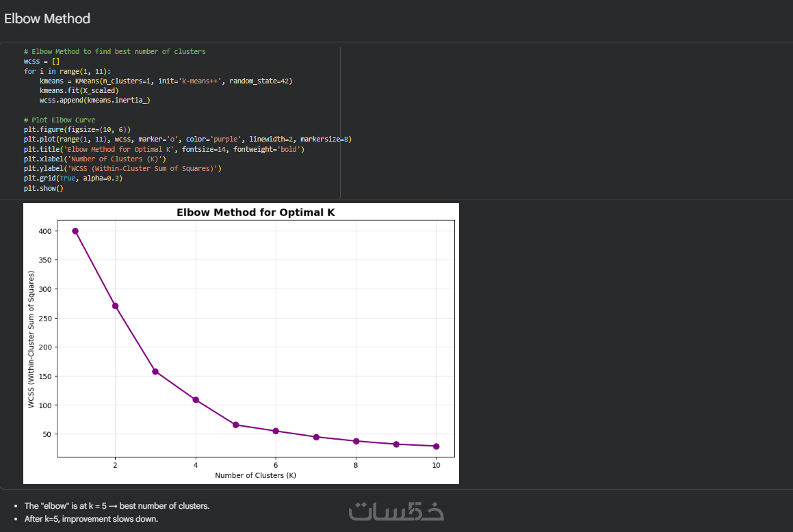This screenshot has width=793, height=532.
Task: Click the data point at K=8
Action: click(356, 441)
